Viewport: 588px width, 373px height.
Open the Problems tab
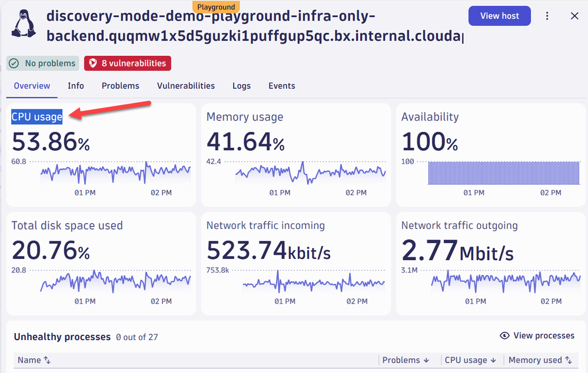tap(120, 86)
